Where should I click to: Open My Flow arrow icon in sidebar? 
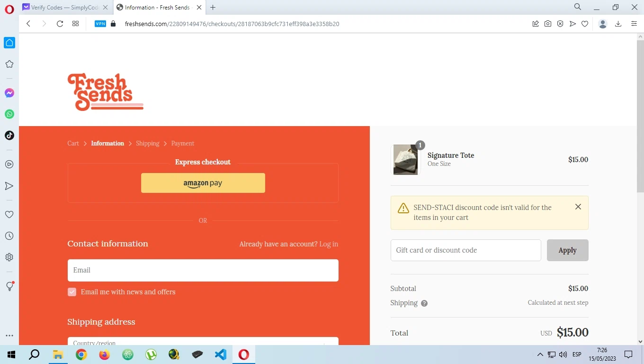[9, 186]
